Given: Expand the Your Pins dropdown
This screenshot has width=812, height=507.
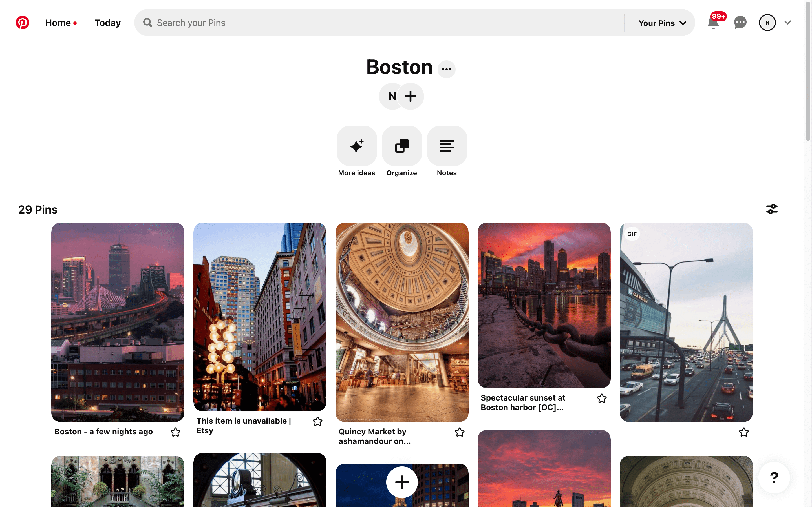Looking at the screenshot, I should click(662, 23).
